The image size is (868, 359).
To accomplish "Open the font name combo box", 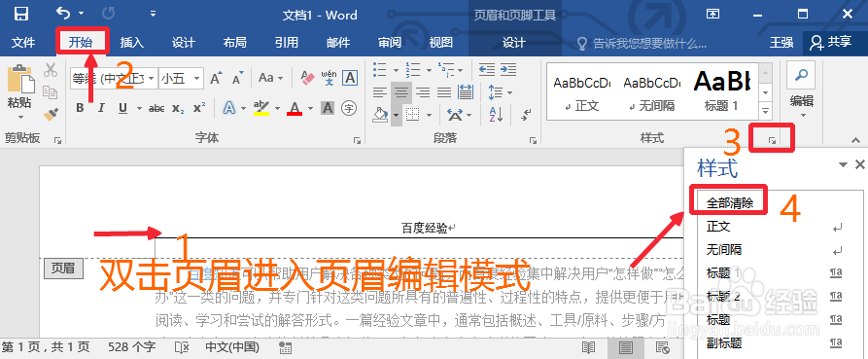I will (114, 78).
